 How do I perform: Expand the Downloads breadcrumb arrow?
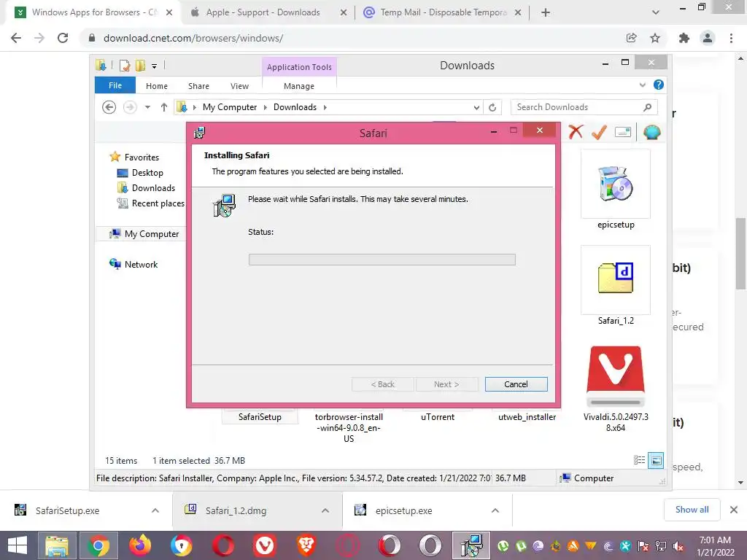(325, 107)
